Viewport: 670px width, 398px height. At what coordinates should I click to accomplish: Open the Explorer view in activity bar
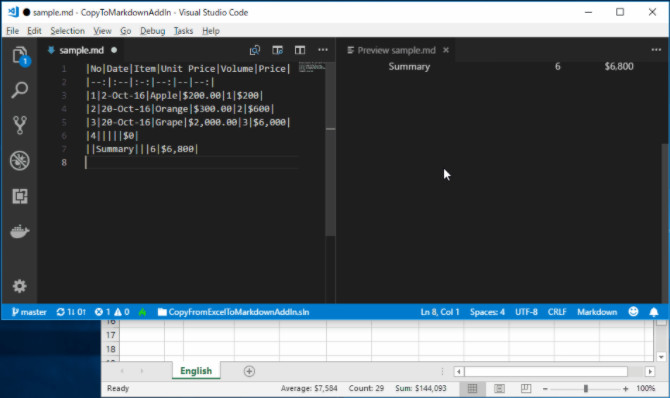coord(20,56)
